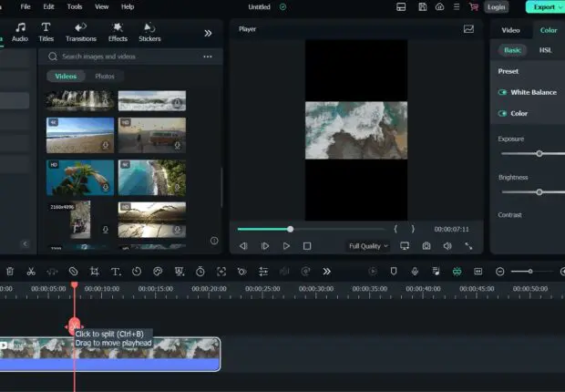Select the van HD video thumbnail
Image resolution: width=565 pixels, height=392 pixels.
[152, 135]
